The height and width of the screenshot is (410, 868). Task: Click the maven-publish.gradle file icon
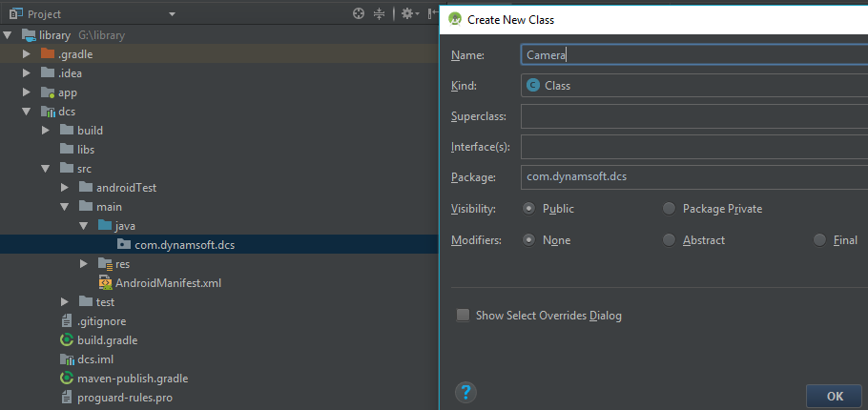(67, 379)
